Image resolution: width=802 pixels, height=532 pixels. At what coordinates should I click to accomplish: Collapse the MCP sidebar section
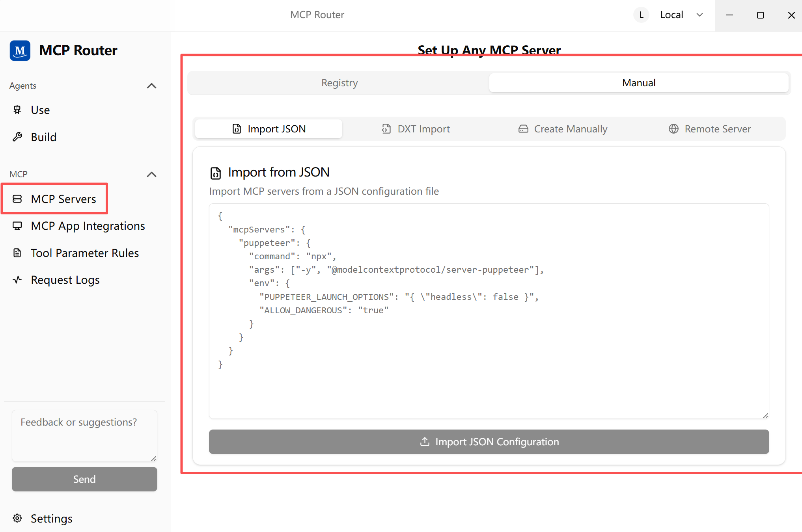click(x=151, y=175)
